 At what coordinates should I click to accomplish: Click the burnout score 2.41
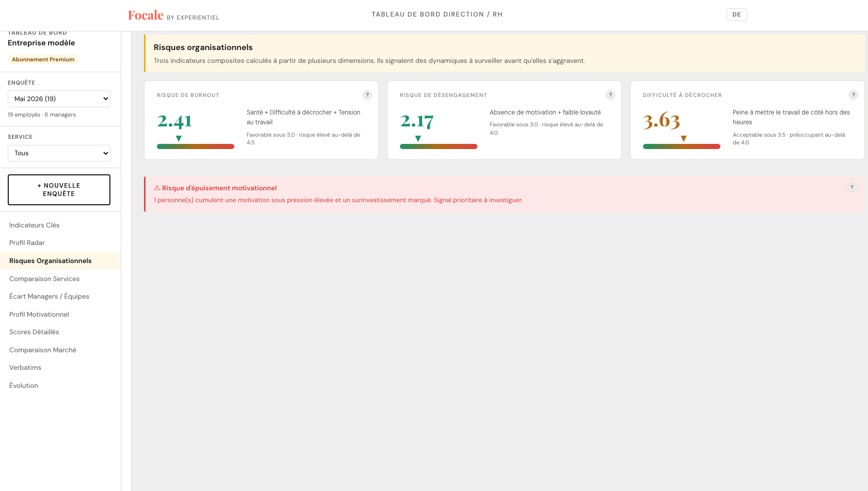(174, 121)
